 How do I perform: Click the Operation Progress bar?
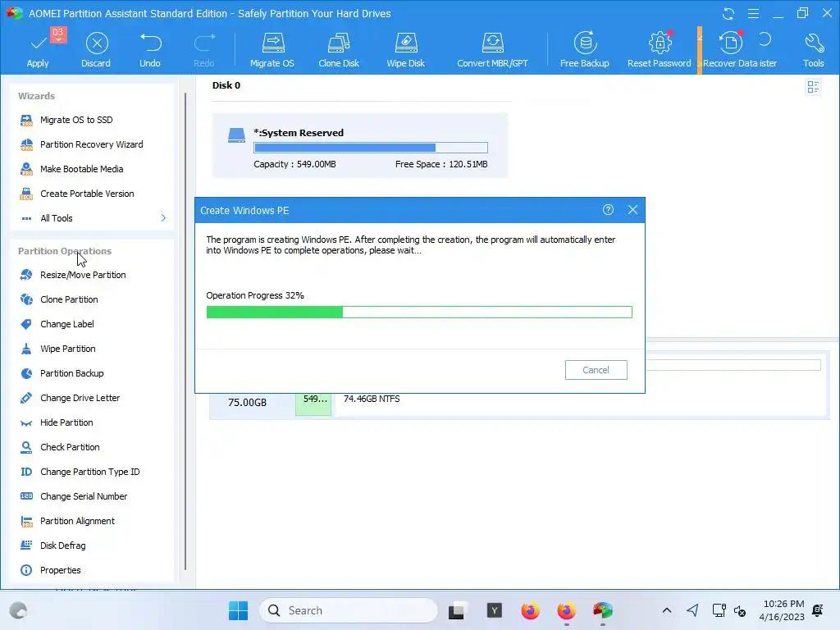[x=419, y=313]
